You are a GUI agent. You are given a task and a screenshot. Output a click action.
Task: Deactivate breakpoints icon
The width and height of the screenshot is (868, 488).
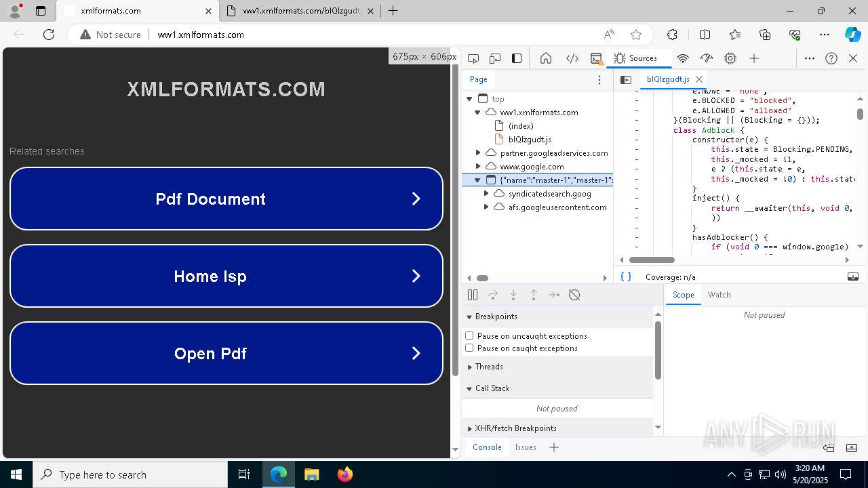click(x=574, y=295)
